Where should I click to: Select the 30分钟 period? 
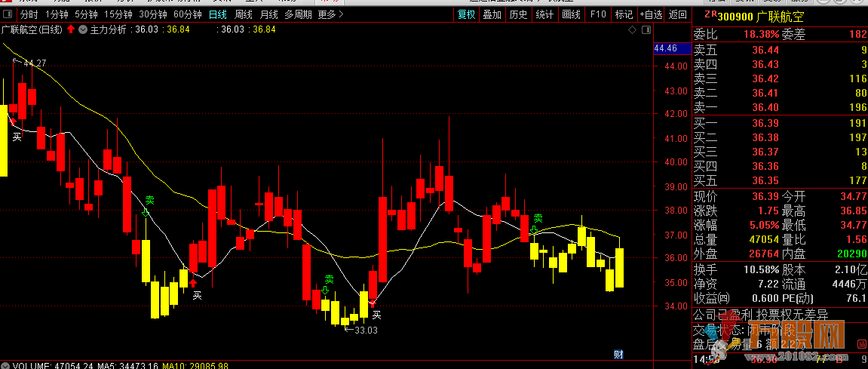tap(153, 14)
